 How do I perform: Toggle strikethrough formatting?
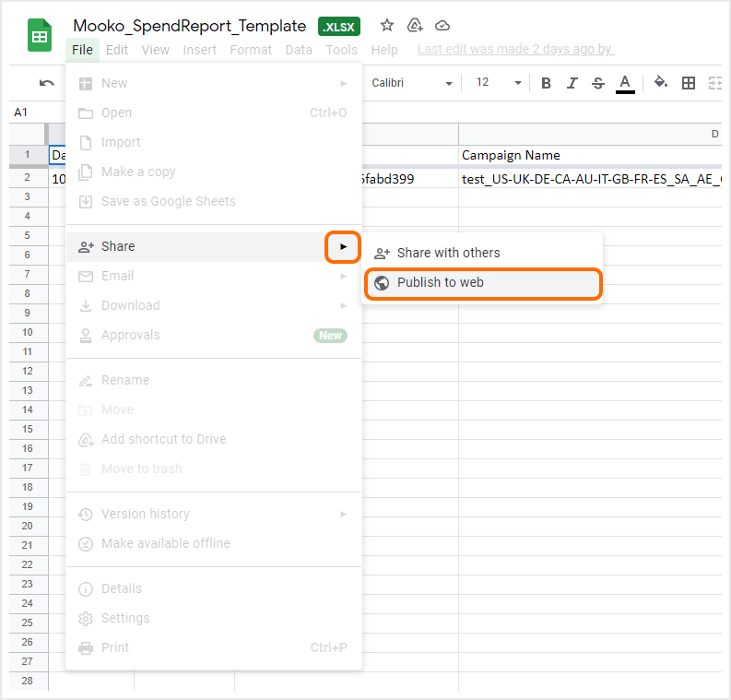pos(598,83)
